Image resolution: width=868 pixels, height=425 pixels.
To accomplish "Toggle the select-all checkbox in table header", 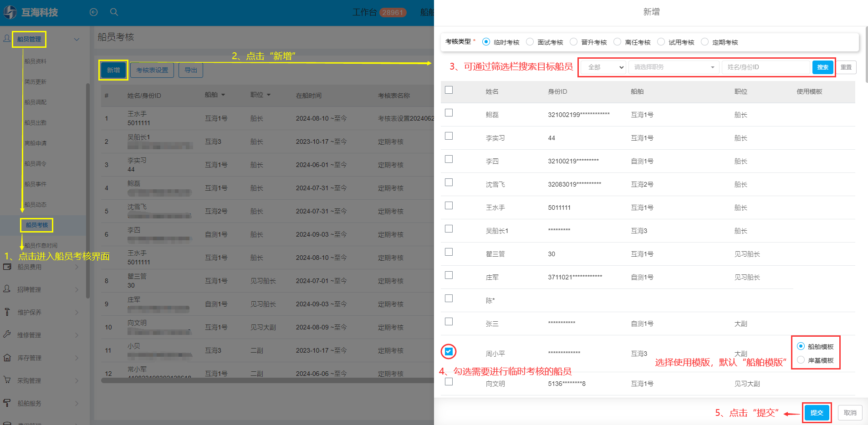I will tap(449, 90).
